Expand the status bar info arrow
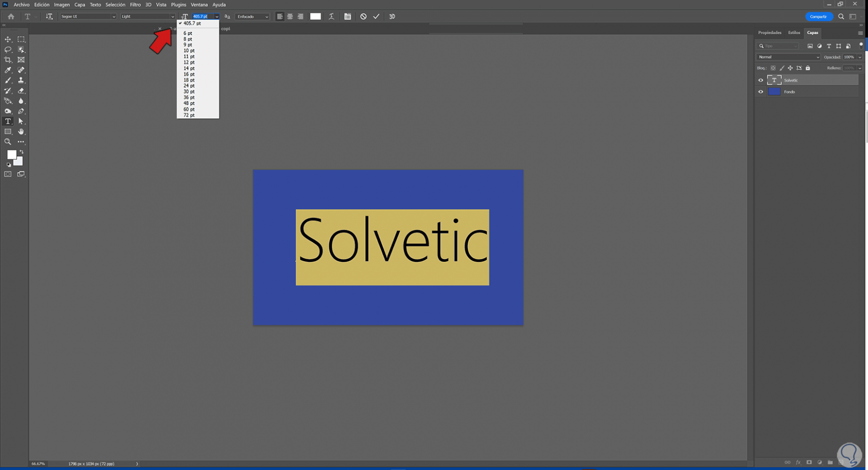The height and width of the screenshot is (470, 868). 137,464
